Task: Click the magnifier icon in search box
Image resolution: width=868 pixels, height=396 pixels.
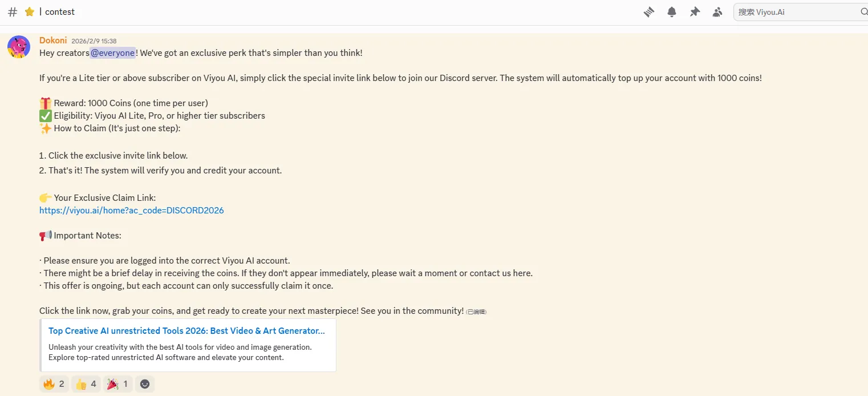Action: coord(863,11)
